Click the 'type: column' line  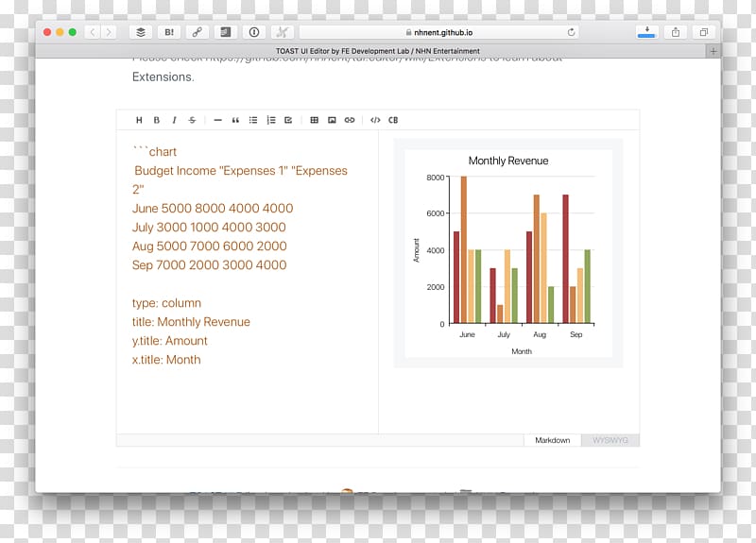[x=166, y=303]
